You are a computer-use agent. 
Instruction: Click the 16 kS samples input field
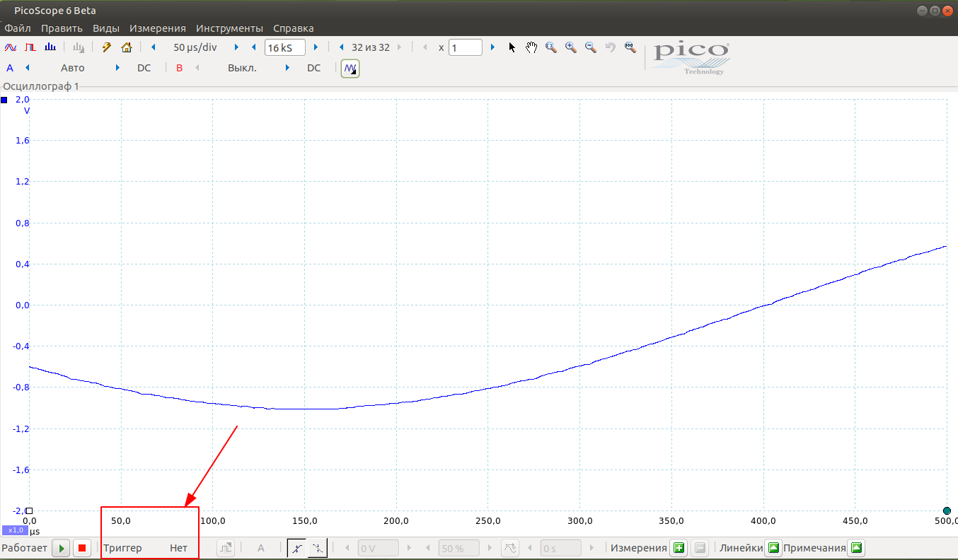(284, 48)
